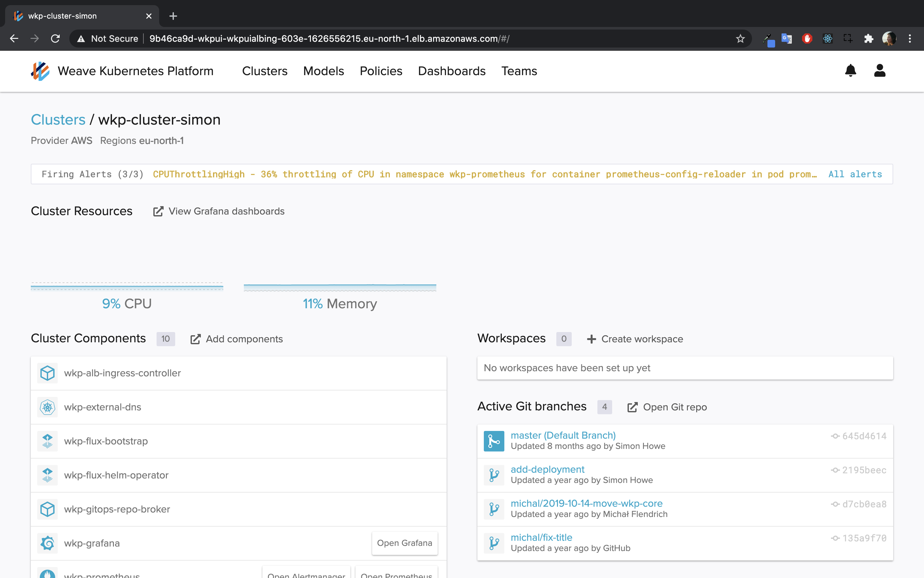Viewport: 924px width, 578px height.
Task: Open View Grafana dashboards link
Action: [219, 211]
